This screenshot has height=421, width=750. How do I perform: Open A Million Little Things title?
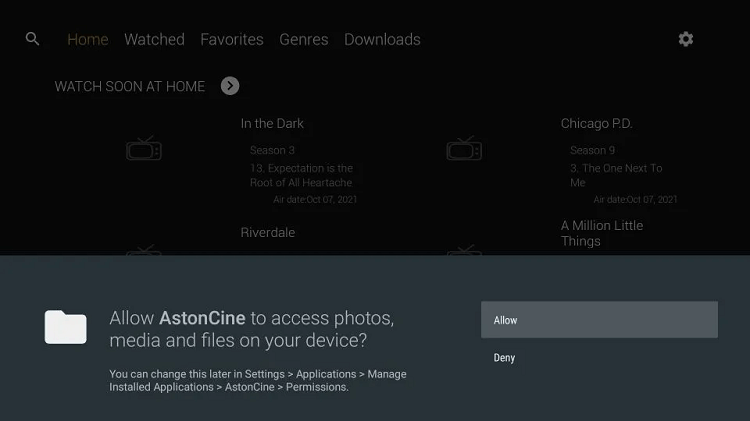[x=602, y=233]
